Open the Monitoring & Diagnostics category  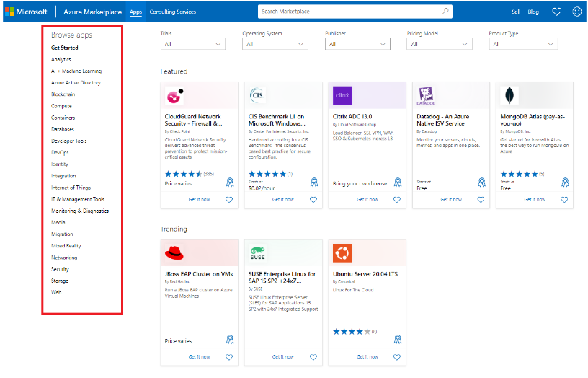point(80,211)
